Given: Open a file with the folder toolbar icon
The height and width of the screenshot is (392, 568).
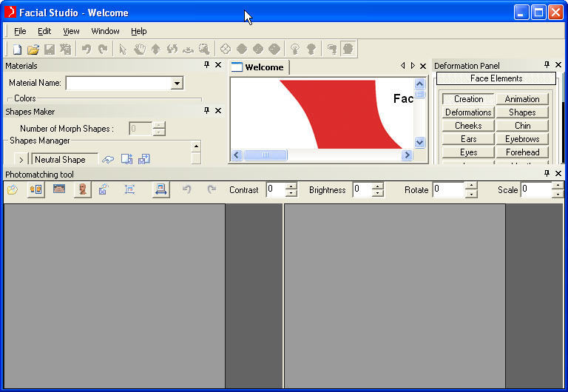Looking at the screenshot, I should pos(33,49).
